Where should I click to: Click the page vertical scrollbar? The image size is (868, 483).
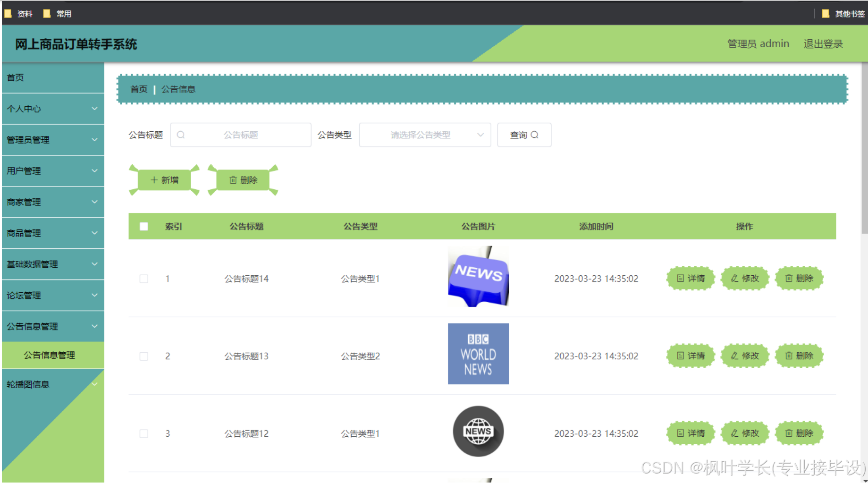(x=864, y=148)
